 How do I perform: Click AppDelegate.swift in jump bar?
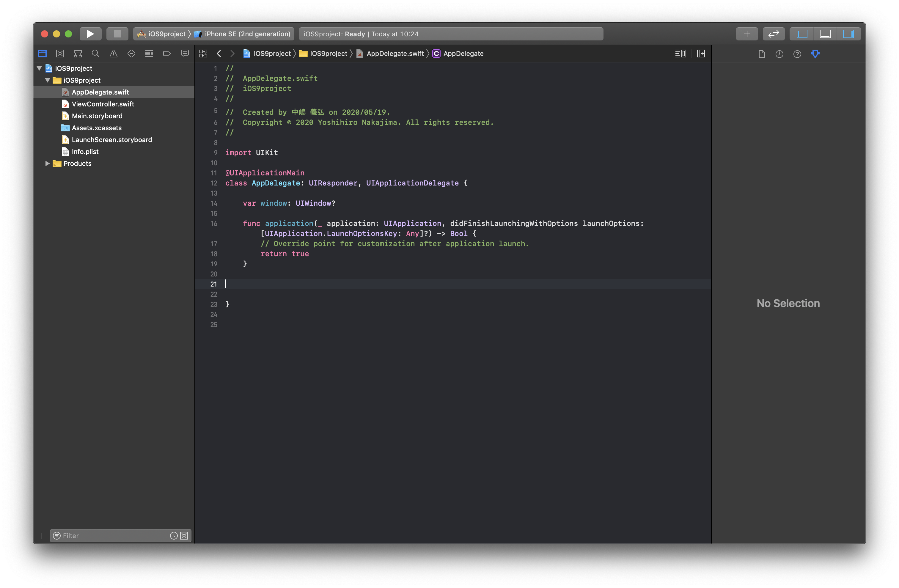coord(390,54)
